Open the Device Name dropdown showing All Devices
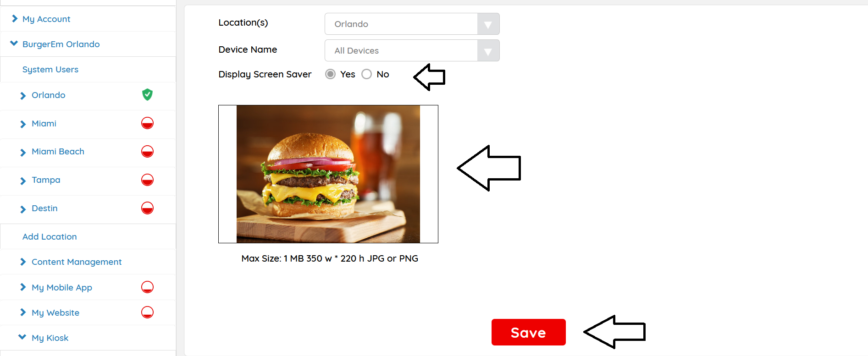Image resolution: width=868 pixels, height=356 pixels. pyautogui.click(x=412, y=50)
